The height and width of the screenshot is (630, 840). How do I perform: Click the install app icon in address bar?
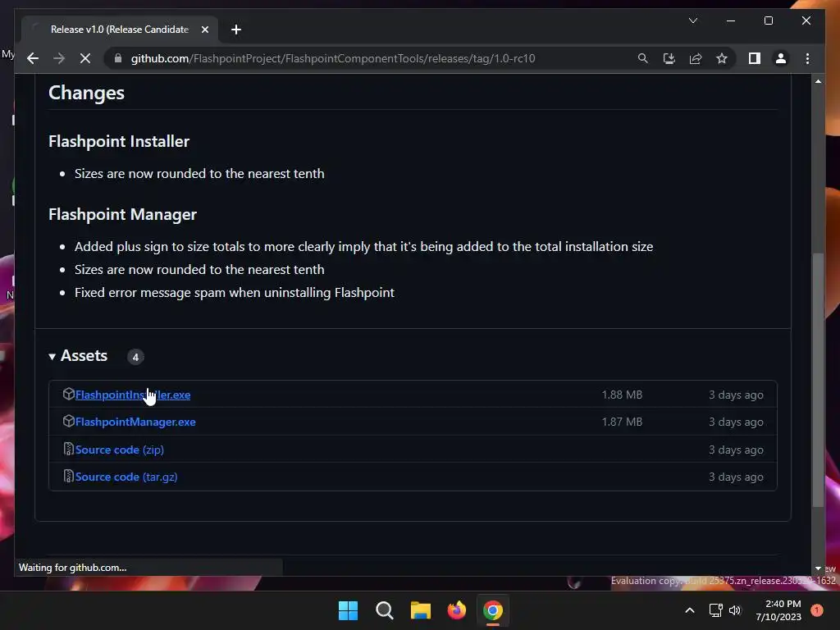669,58
